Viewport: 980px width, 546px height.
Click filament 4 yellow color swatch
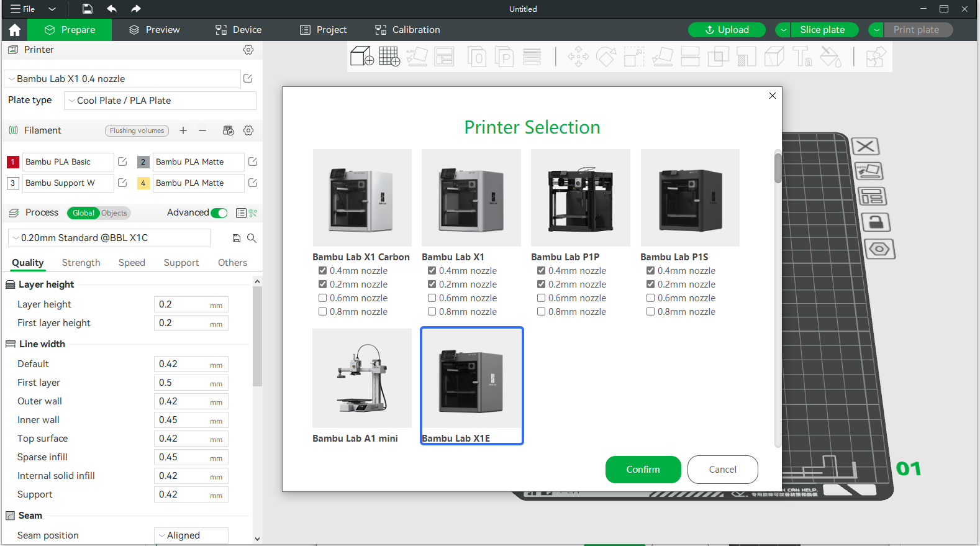coord(143,183)
